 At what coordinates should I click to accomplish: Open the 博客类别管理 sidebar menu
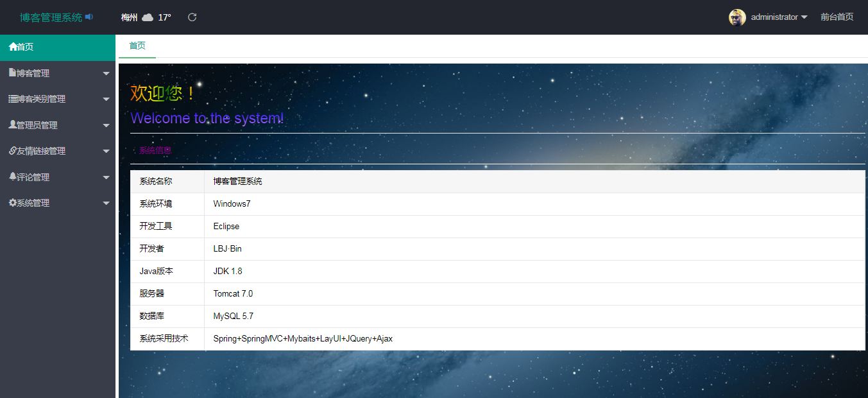[58, 99]
